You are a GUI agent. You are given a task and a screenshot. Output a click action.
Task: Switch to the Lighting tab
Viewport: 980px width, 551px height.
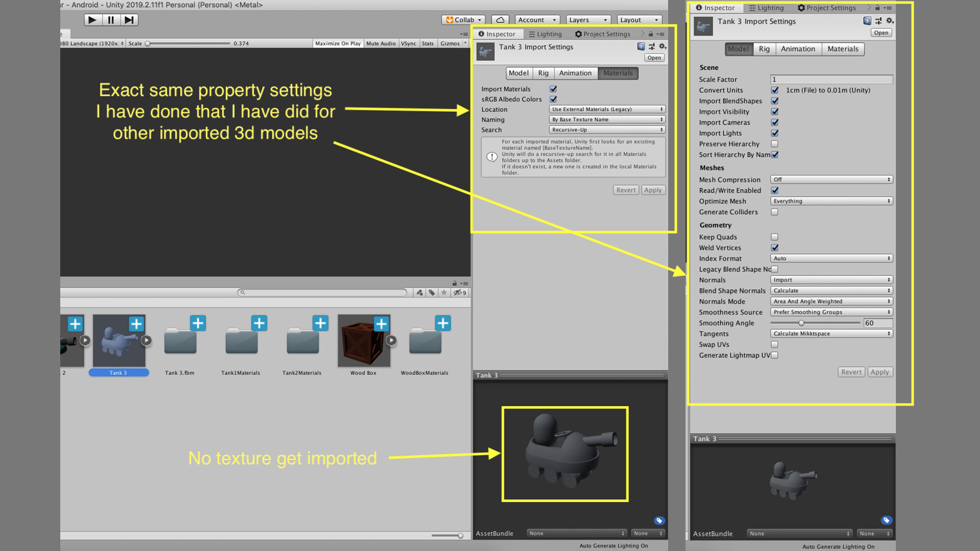click(545, 34)
